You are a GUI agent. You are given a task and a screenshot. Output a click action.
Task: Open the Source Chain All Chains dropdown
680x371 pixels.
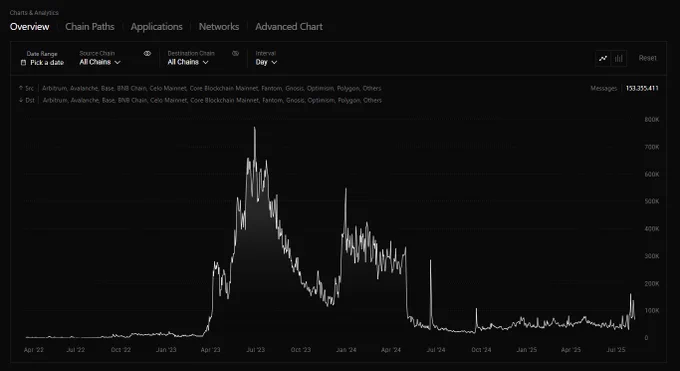pos(100,62)
